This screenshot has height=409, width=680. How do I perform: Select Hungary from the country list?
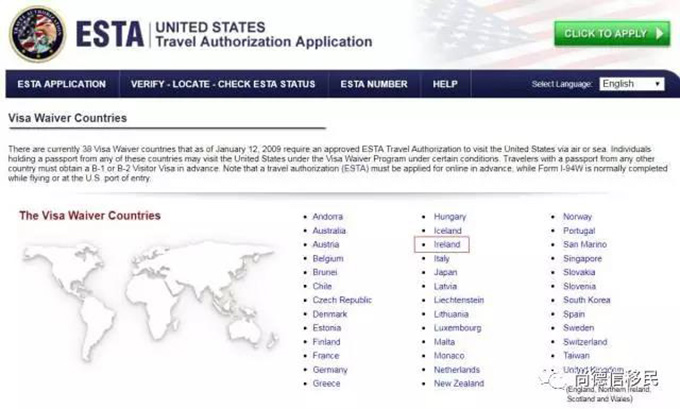pos(449,216)
